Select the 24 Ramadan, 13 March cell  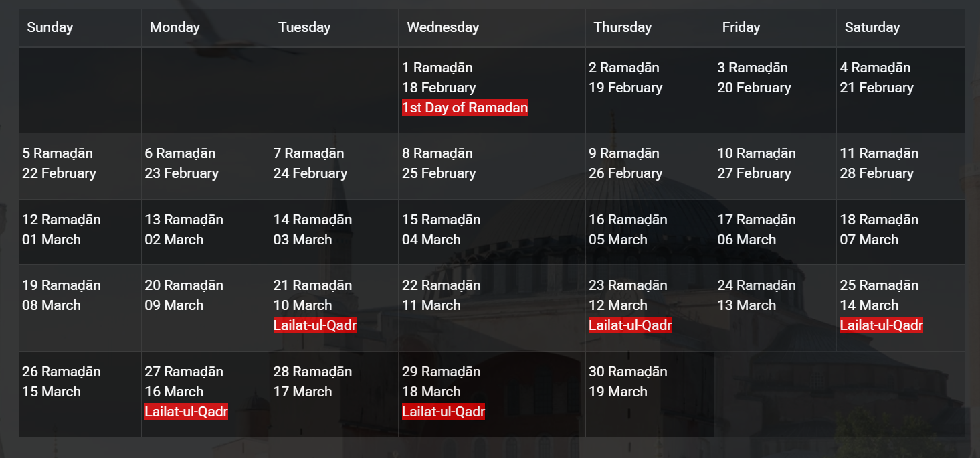[x=775, y=307]
